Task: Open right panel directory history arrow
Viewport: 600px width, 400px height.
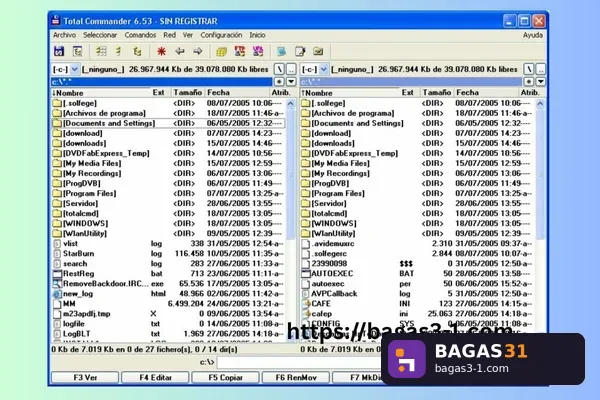Action: (541, 82)
